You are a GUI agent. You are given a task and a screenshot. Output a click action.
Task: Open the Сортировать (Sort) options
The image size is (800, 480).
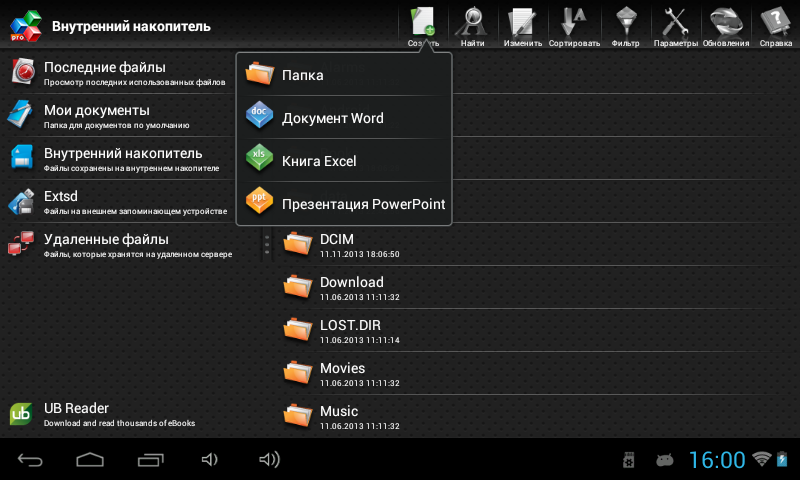coord(574,25)
